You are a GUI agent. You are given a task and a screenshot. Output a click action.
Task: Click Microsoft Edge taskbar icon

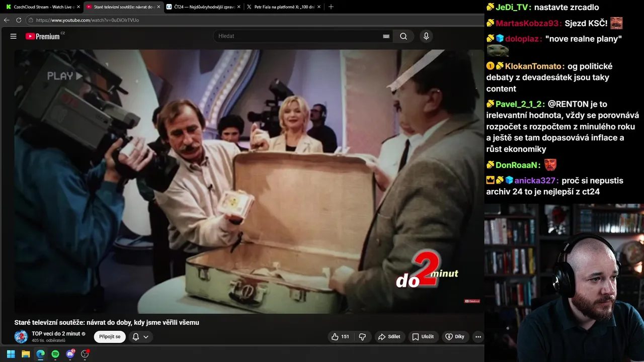pyautogui.click(x=40, y=354)
